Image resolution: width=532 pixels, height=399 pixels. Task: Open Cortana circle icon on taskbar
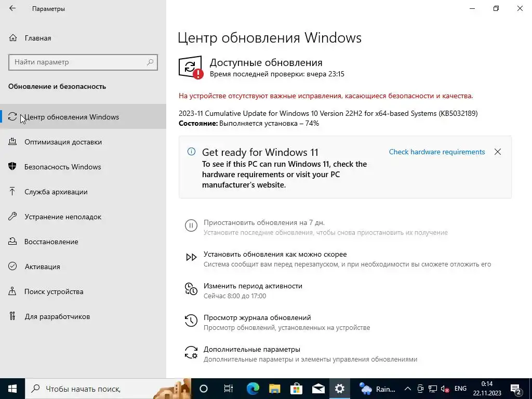(203, 389)
